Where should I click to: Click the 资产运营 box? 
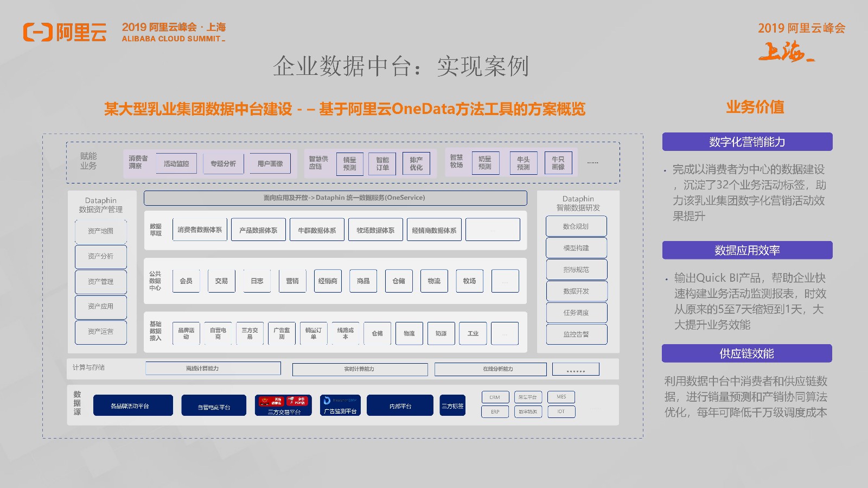click(x=101, y=332)
